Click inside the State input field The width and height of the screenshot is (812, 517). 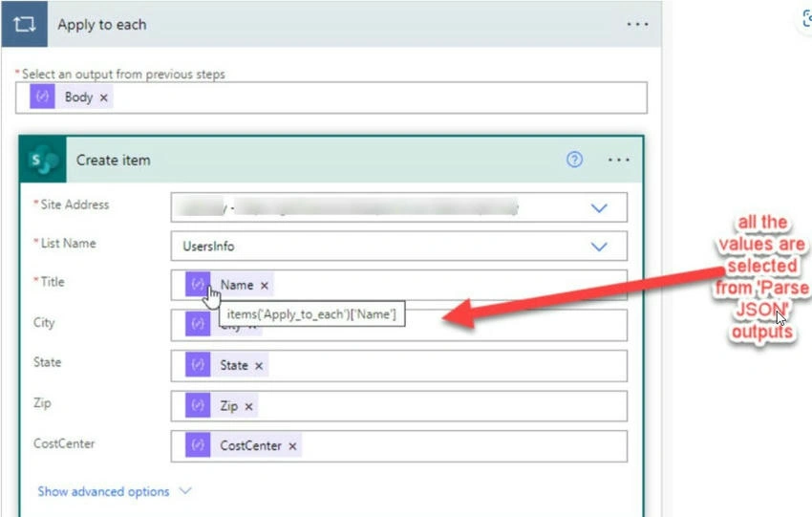pos(398,365)
